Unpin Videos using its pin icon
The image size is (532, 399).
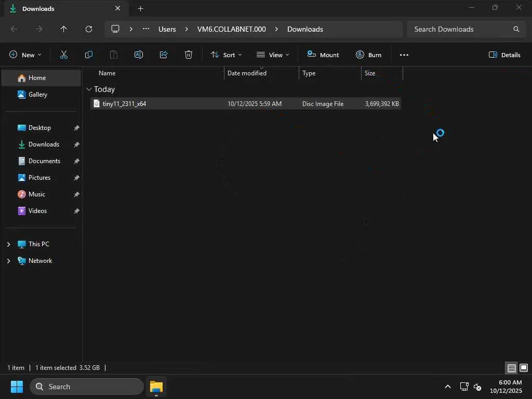tap(77, 211)
